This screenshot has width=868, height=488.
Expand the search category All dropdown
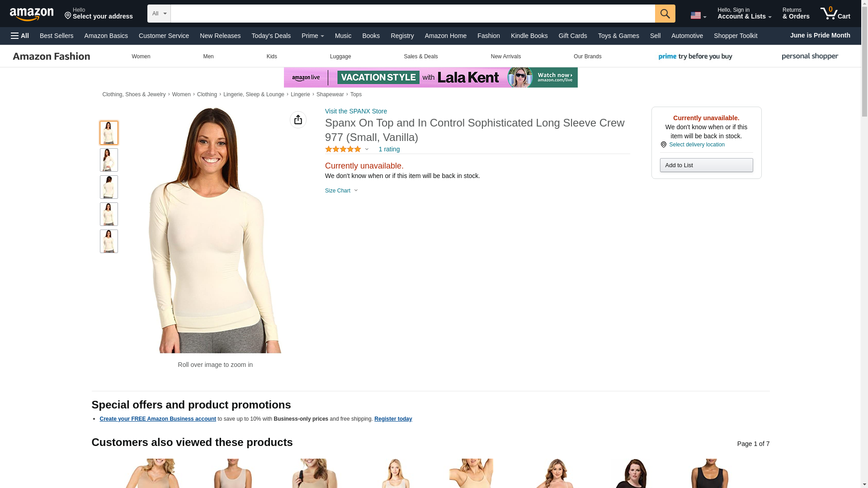pyautogui.click(x=159, y=14)
